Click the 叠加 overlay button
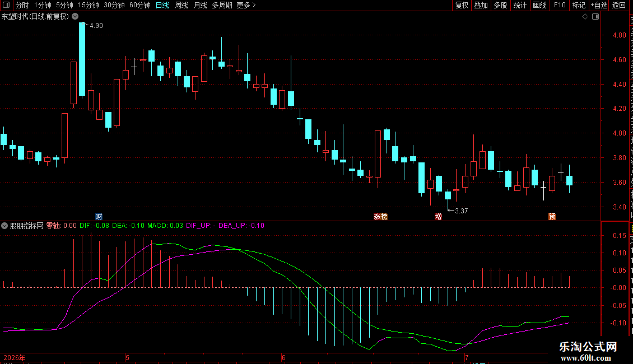The image size is (633, 364). pyautogui.click(x=481, y=5)
